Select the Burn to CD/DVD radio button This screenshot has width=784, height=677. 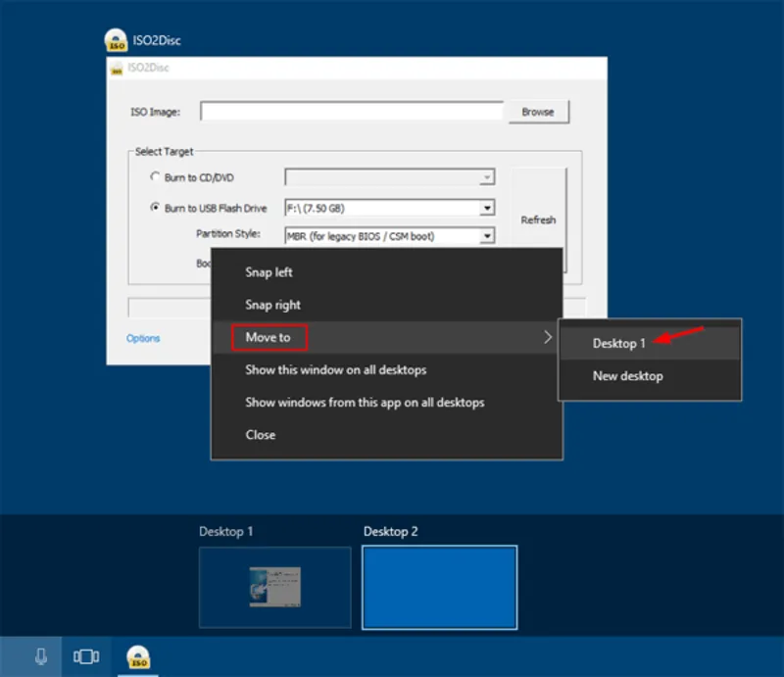[155, 177]
